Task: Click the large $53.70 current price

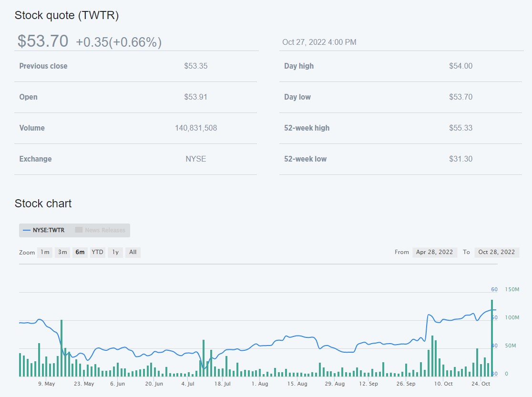Action: coord(43,41)
